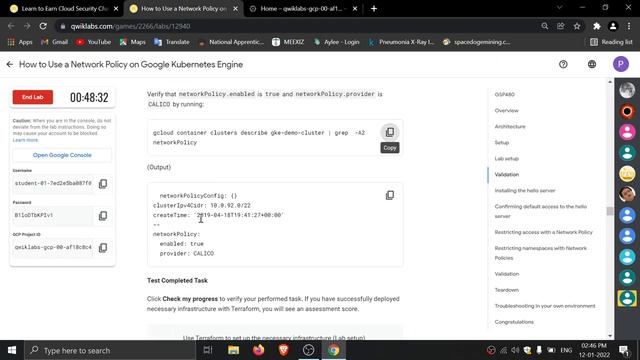Open the Translate bookmark

172,42
